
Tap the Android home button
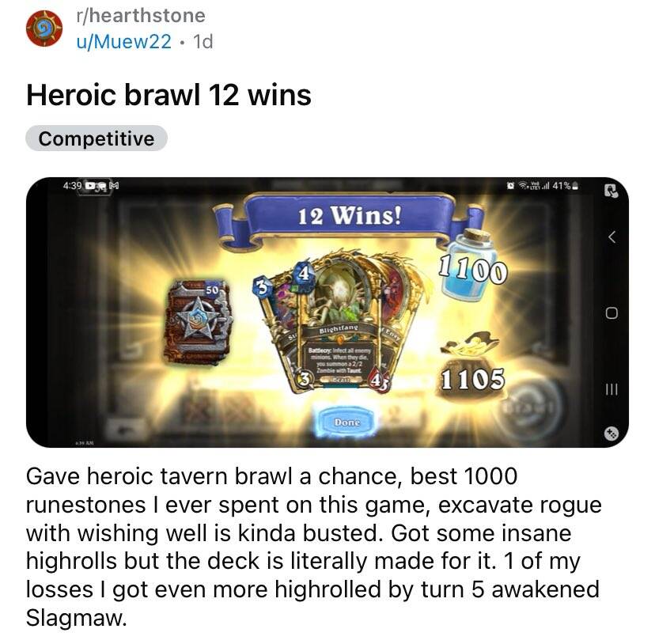(611, 313)
